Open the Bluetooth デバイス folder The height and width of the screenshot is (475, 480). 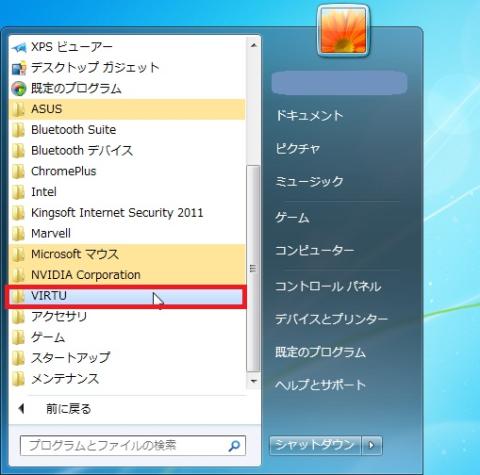pos(127,150)
